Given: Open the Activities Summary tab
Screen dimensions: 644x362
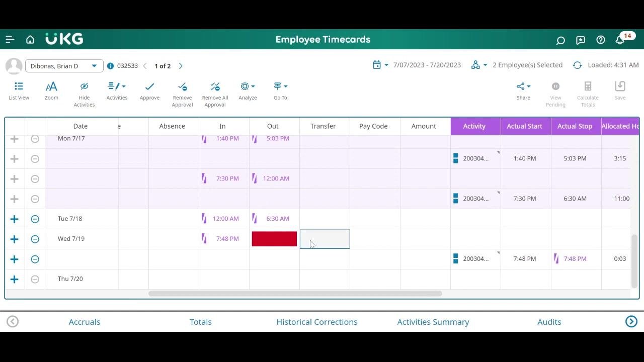Looking at the screenshot, I should click(433, 322).
